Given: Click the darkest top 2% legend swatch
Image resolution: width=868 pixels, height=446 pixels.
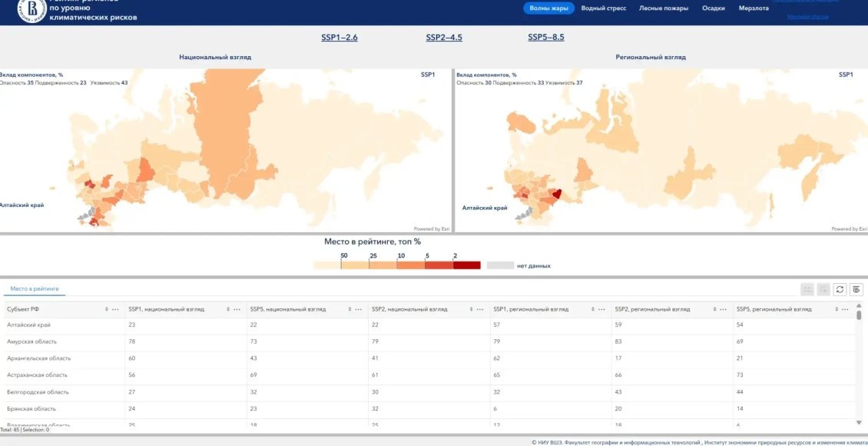Looking at the screenshot, I should tap(467, 265).
